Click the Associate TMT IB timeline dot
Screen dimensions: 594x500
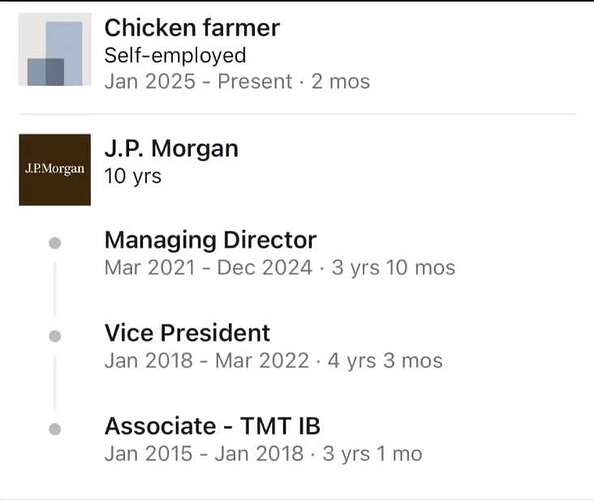pos(55,429)
